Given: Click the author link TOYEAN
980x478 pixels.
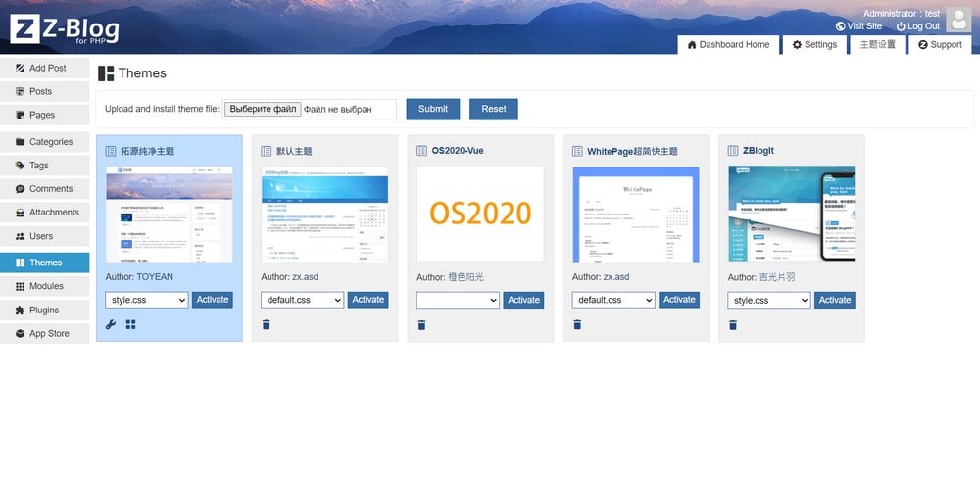Looking at the screenshot, I should (155, 277).
